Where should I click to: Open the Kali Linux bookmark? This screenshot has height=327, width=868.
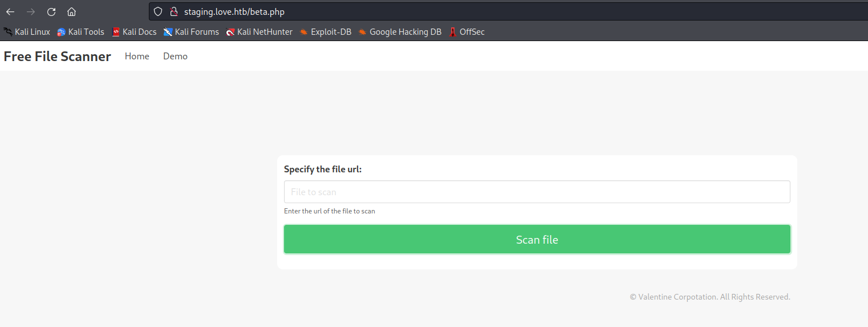point(27,32)
